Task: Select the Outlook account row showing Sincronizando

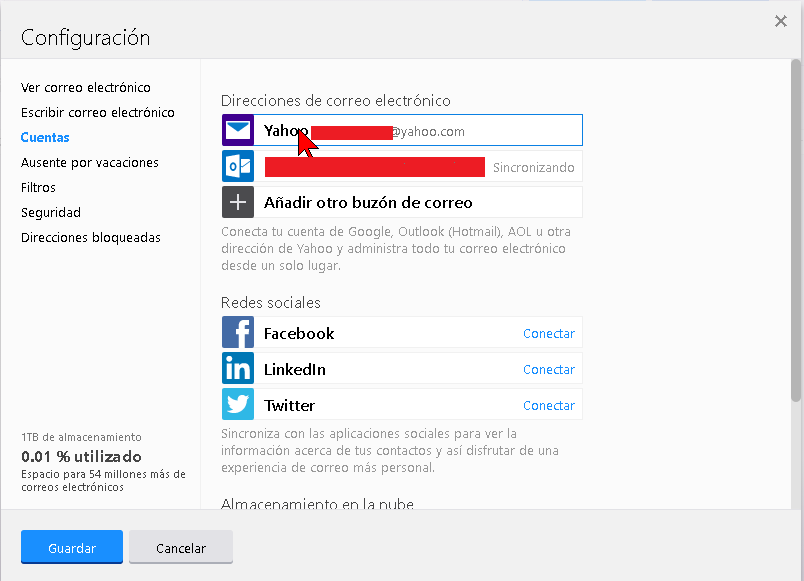Action: tap(402, 166)
